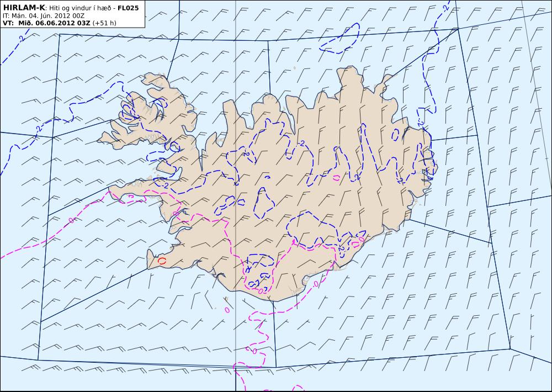Screen dimensions: 552x392
Task: Click the red closed contour on Reykjanes peninsula
Action: pyautogui.click(x=162, y=261)
